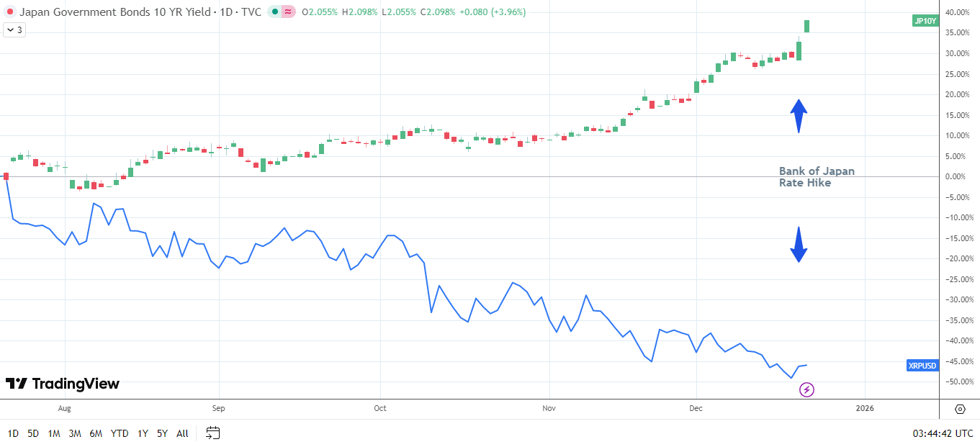Open timezone menu at 03:44:42 UTC
The height and width of the screenshot is (447, 980).
(943, 433)
